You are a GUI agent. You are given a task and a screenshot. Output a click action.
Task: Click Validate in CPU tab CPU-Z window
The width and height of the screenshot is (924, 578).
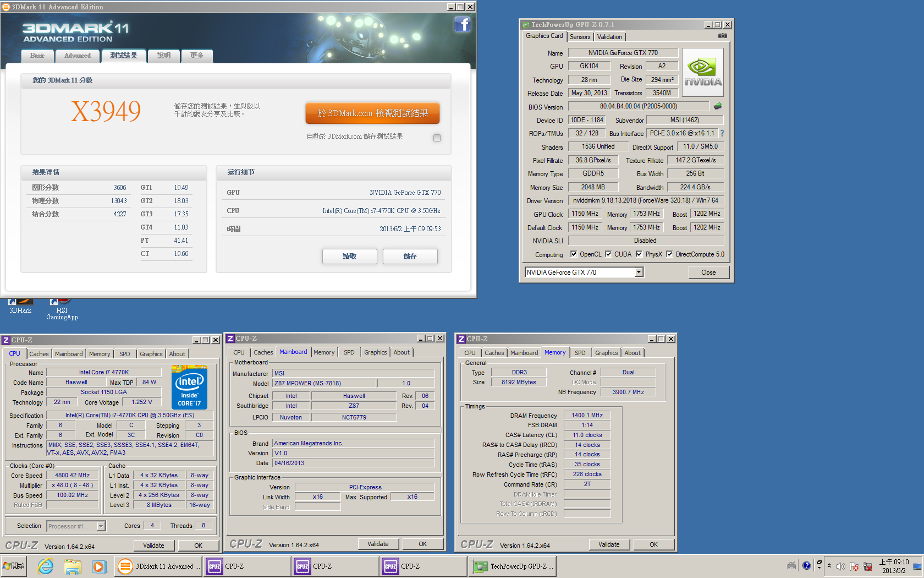(154, 546)
